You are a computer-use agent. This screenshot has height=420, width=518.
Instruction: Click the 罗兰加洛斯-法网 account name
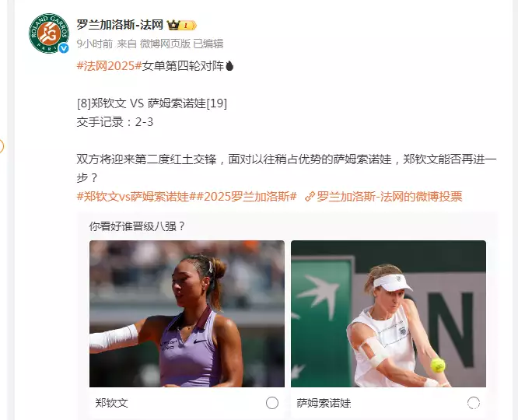121,25
